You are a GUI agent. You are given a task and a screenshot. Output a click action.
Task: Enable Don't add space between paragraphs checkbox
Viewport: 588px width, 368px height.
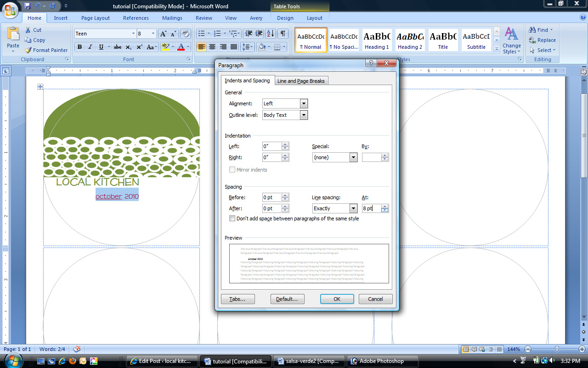(232, 219)
